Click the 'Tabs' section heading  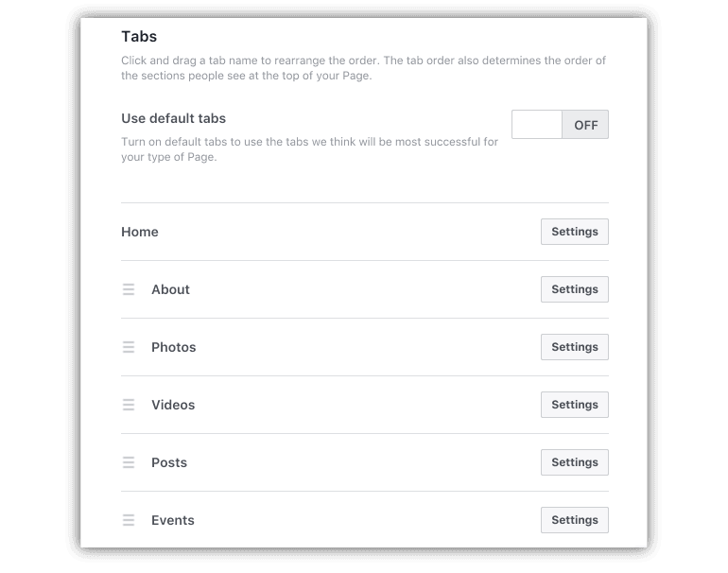[x=139, y=37]
